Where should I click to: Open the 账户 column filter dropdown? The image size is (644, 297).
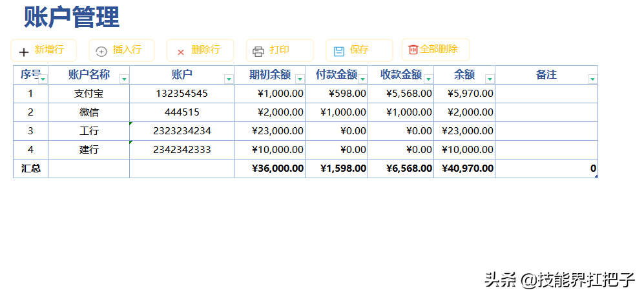coord(229,79)
